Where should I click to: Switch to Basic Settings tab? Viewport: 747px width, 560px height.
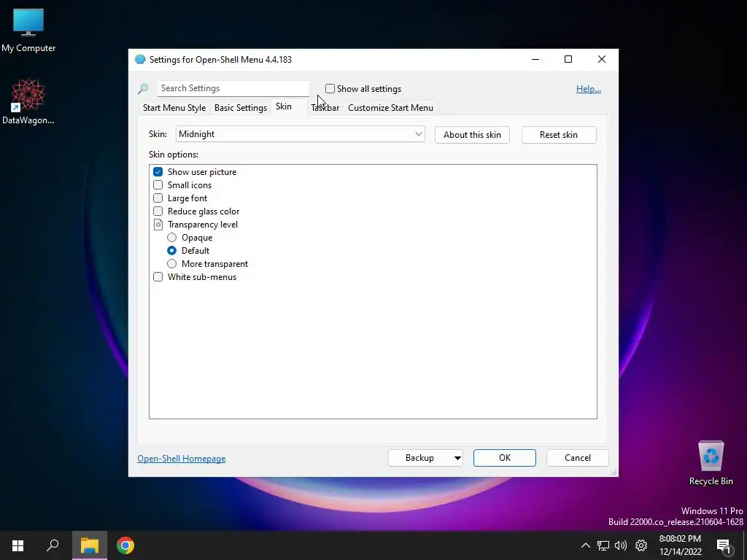point(241,108)
